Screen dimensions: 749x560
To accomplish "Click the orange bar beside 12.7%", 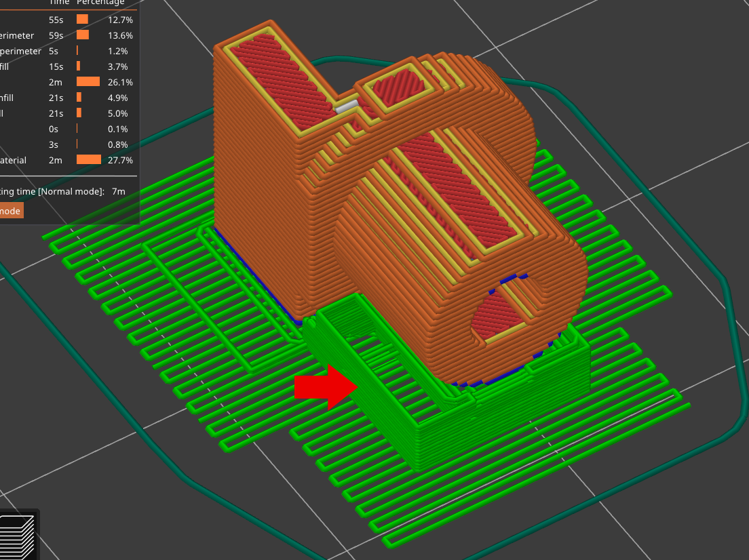I will coord(83,20).
